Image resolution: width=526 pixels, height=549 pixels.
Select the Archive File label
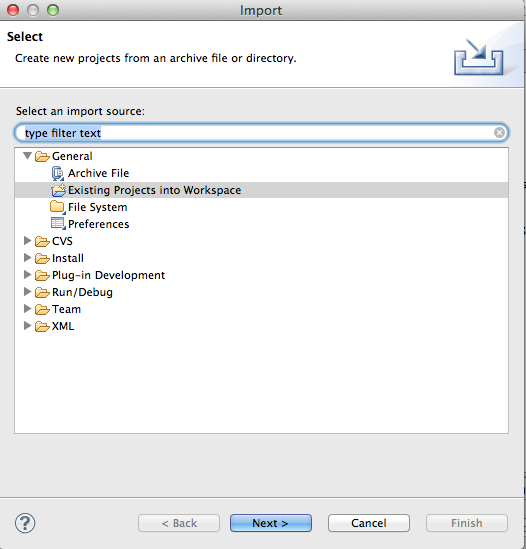[98, 173]
